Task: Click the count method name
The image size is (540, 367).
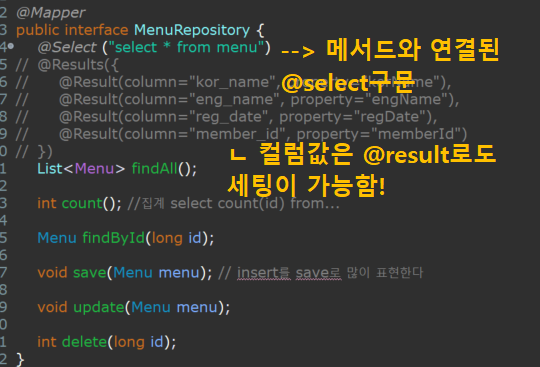Action: [x=82, y=203]
